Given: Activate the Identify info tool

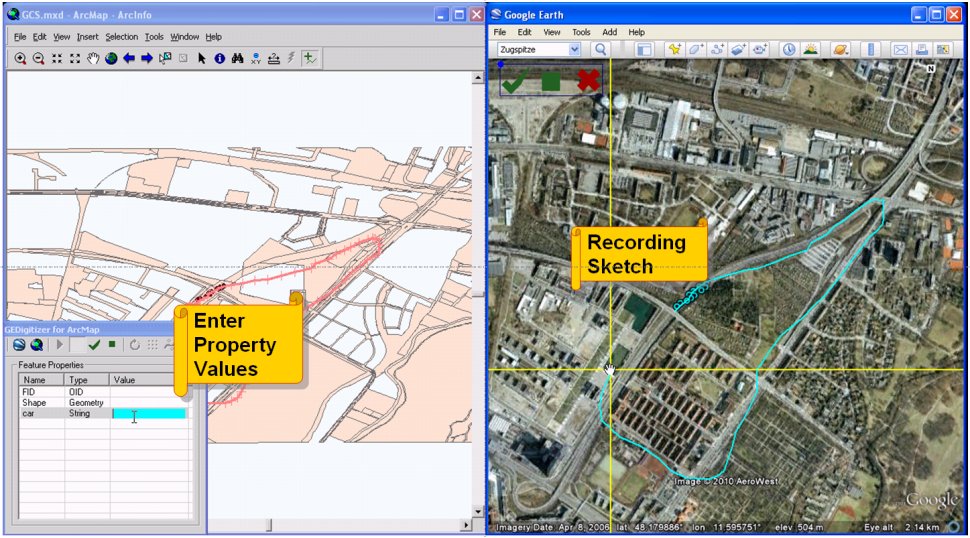Looking at the screenshot, I should [219, 58].
